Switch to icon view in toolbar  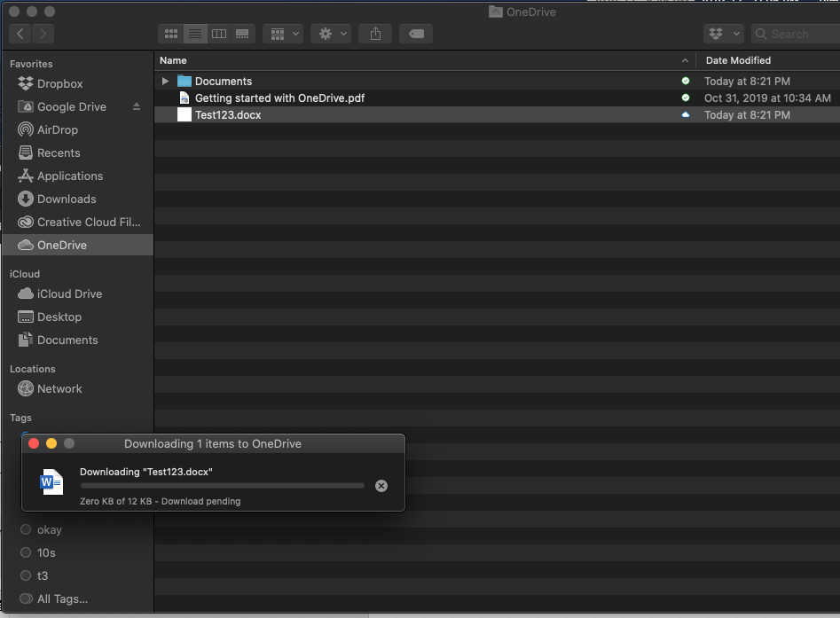pyautogui.click(x=171, y=34)
